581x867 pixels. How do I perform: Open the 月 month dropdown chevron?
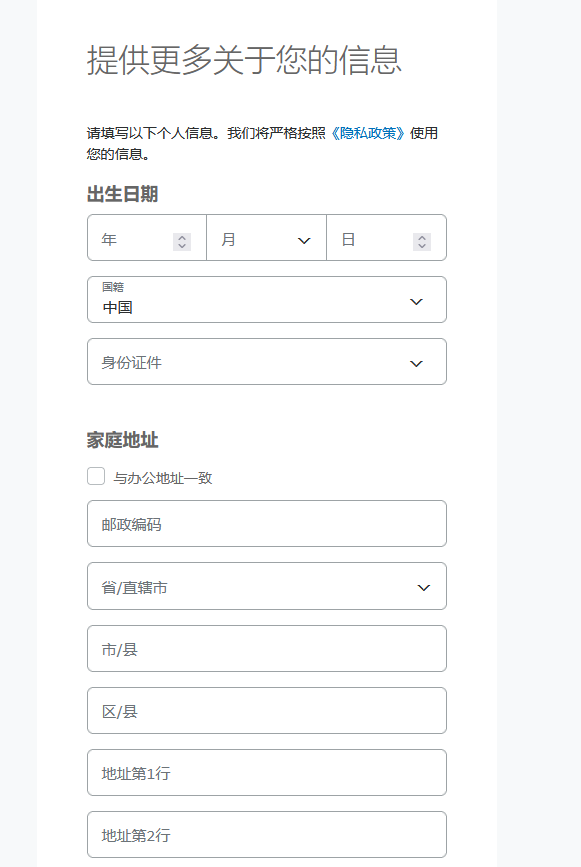coord(303,238)
